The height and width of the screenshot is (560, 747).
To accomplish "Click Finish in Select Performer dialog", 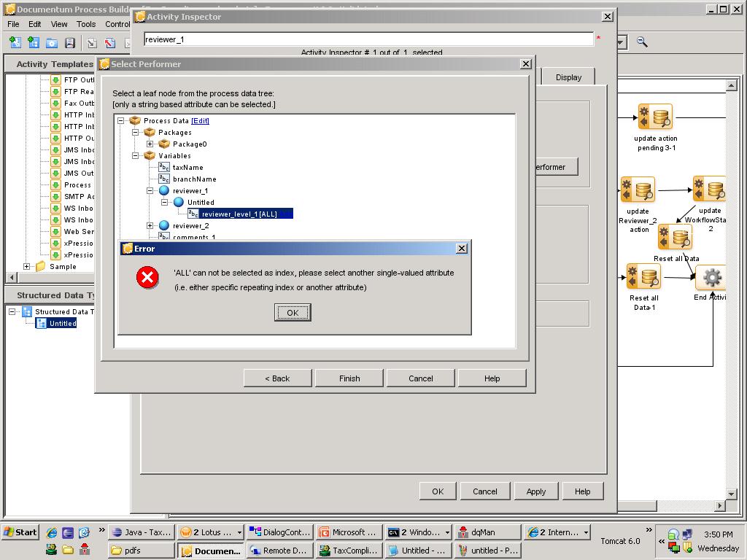I will click(349, 378).
